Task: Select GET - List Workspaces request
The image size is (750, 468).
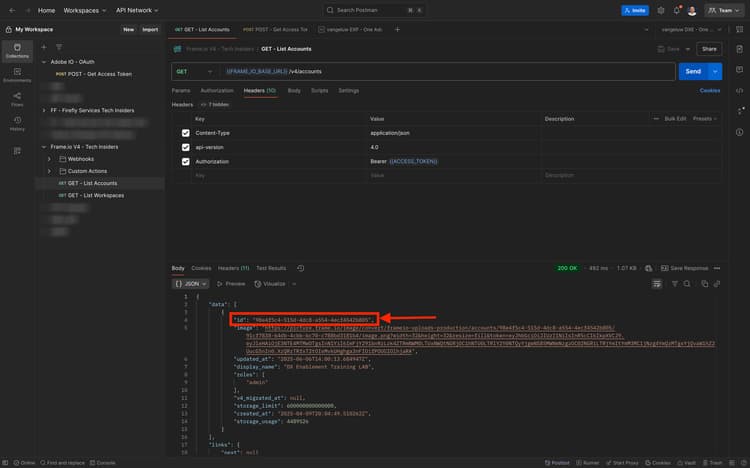Action: click(x=95, y=195)
